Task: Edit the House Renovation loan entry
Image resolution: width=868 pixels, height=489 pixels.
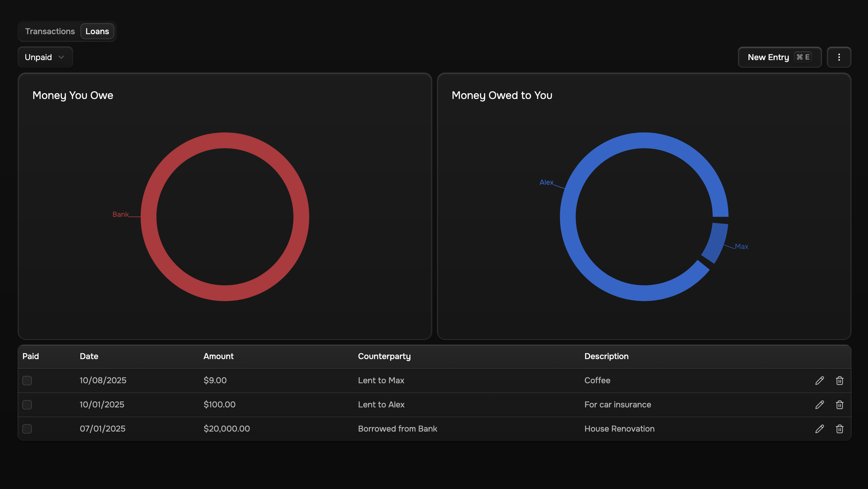Action: [x=819, y=429]
